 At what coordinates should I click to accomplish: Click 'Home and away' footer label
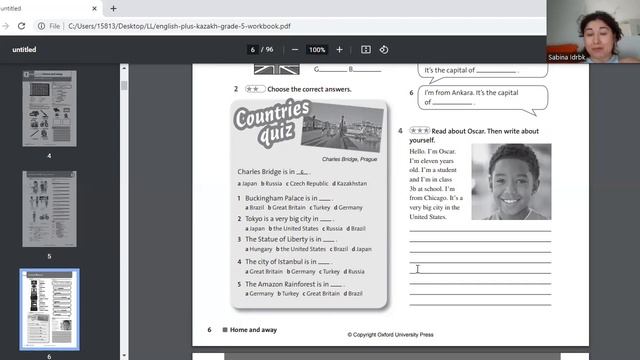(253, 330)
